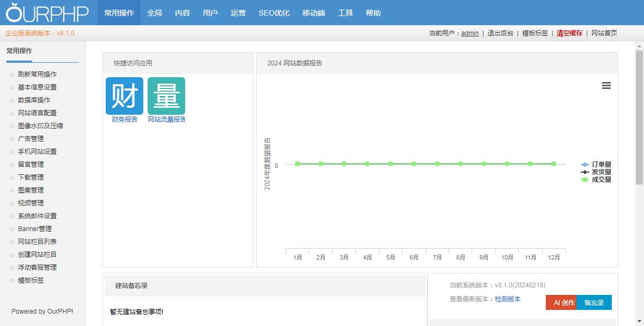
Task: Open the 运营 top menu
Action: (x=238, y=13)
